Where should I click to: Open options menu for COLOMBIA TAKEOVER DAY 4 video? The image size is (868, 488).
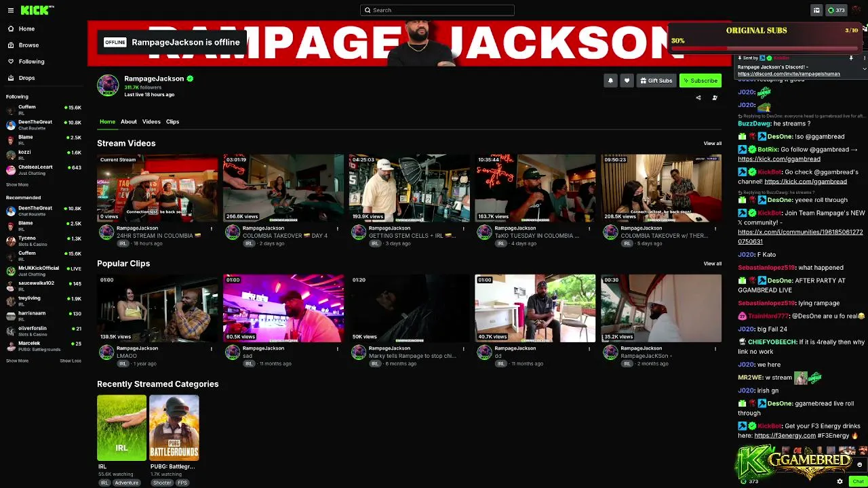click(x=338, y=228)
